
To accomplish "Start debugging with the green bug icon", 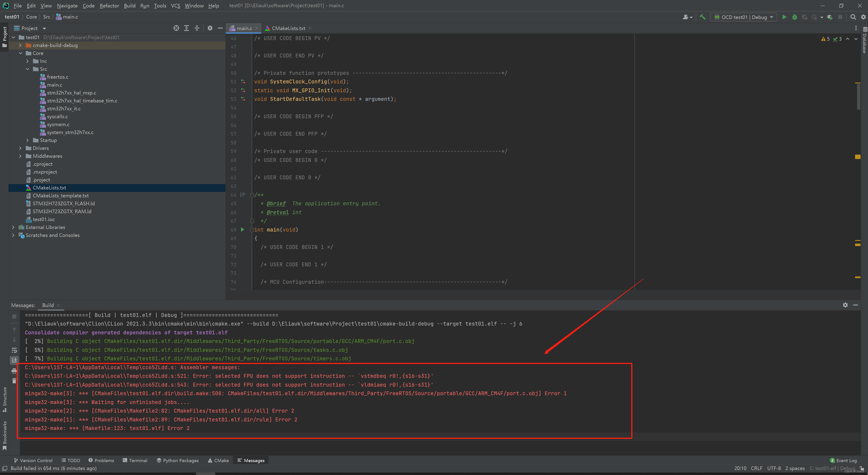I will 794,17.
